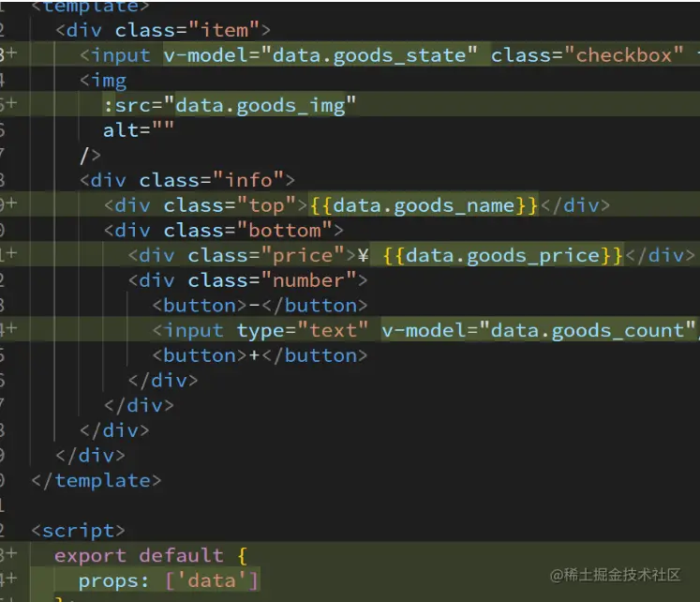The height and width of the screenshot is (602, 700).
Task: Click the props: ['data'] line
Action: click(169, 580)
